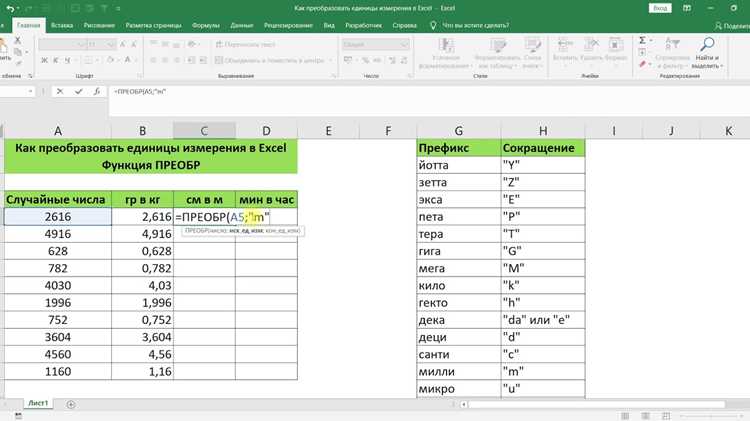The width and height of the screenshot is (750, 421).
Task: Click the Format Painter brush icon
Action: pyautogui.click(x=18, y=63)
